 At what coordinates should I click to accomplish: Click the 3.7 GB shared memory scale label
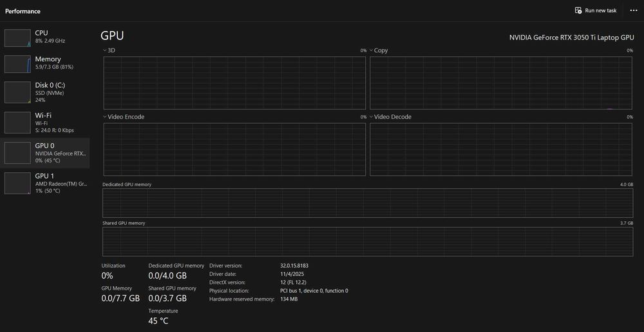627,223
